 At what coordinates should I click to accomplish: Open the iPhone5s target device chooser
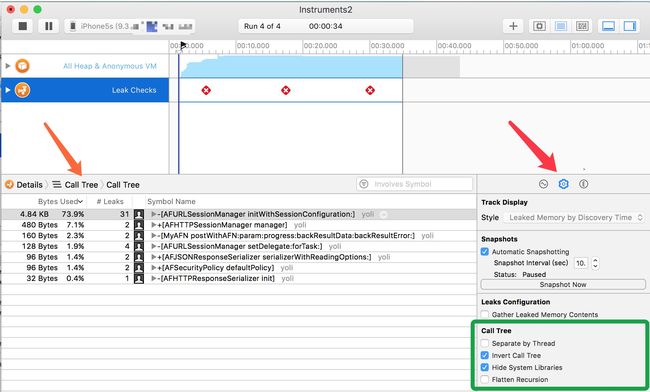click(130, 27)
